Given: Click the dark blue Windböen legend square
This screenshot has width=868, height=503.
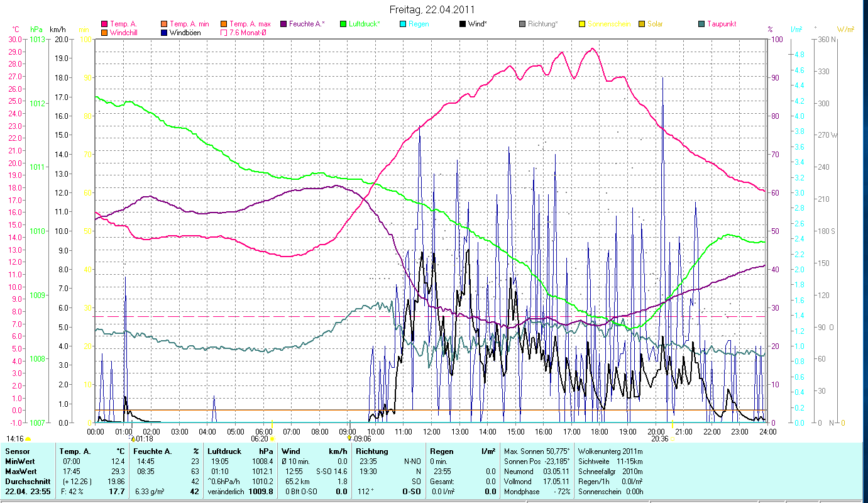Looking at the screenshot, I should point(164,32).
